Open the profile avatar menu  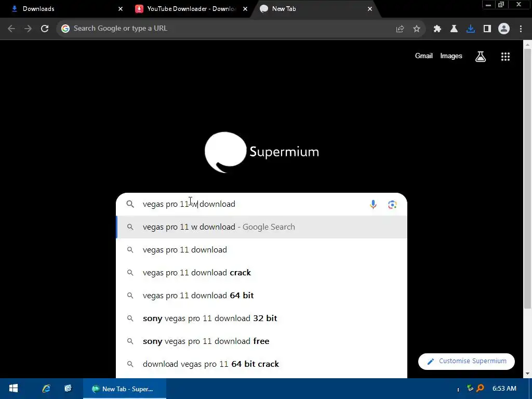[504, 29]
